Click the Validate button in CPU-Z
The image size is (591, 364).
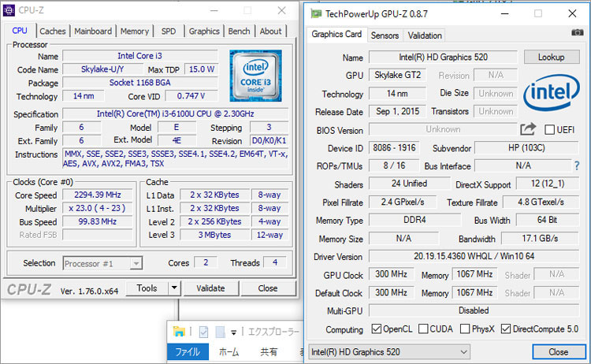tap(210, 288)
